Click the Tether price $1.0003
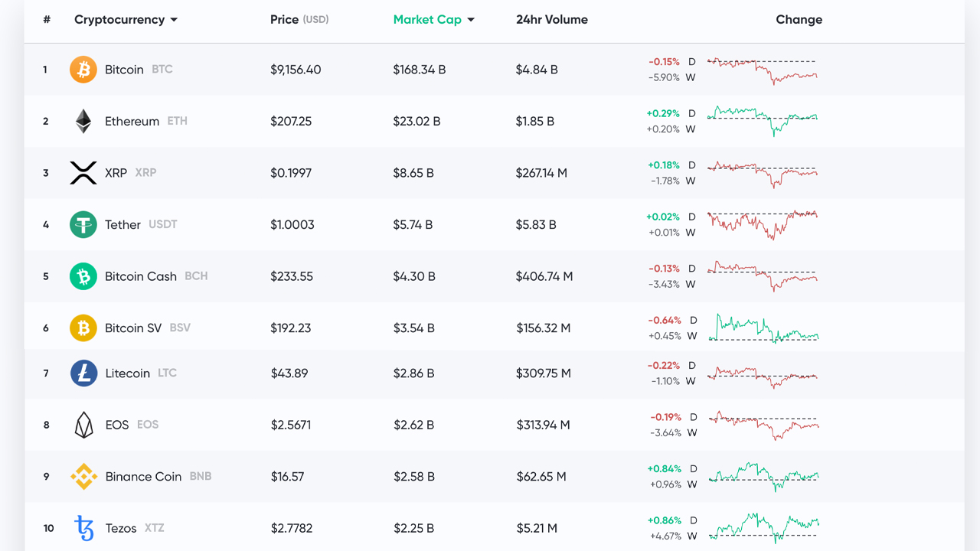The width and height of the screenshot is (980, 551). (292, 224)
